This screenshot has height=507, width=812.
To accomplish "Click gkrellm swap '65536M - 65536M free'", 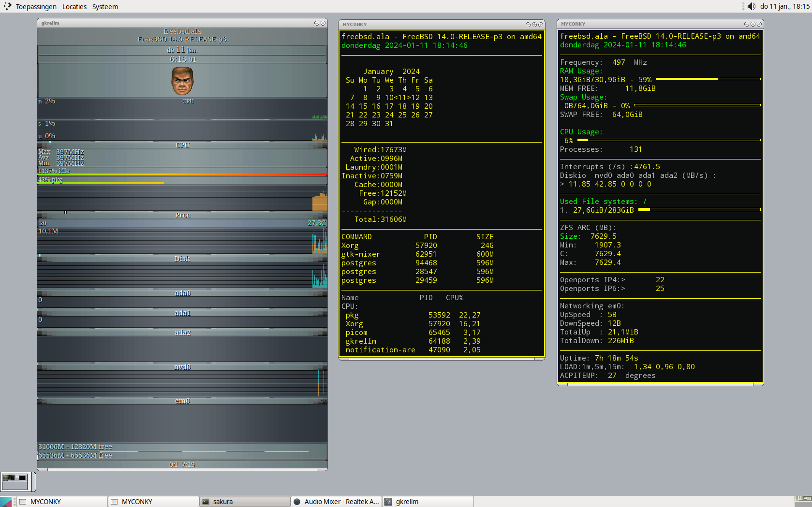I will click(75, 455).
